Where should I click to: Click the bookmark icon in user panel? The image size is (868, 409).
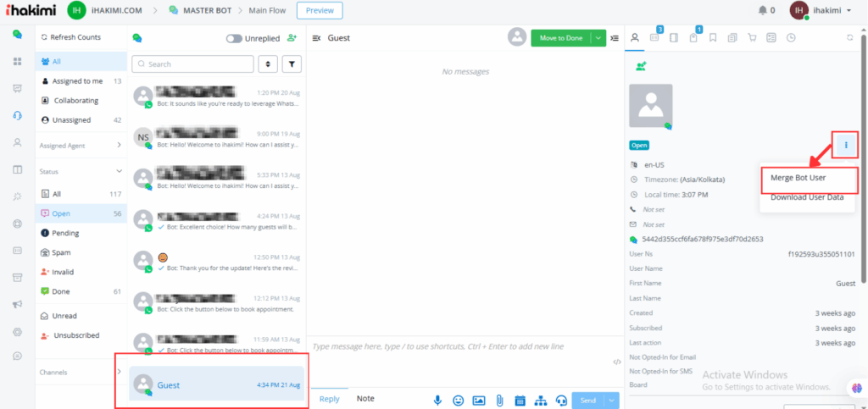(713, 38)
